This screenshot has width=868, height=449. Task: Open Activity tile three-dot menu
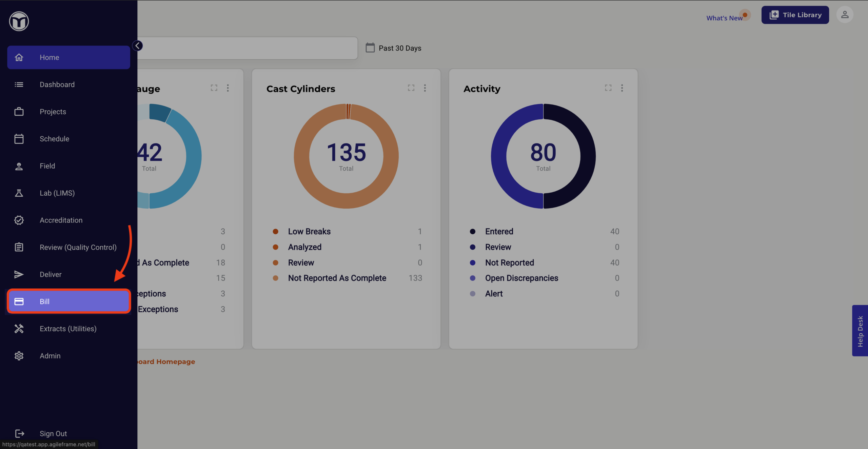tap(622, 88)
